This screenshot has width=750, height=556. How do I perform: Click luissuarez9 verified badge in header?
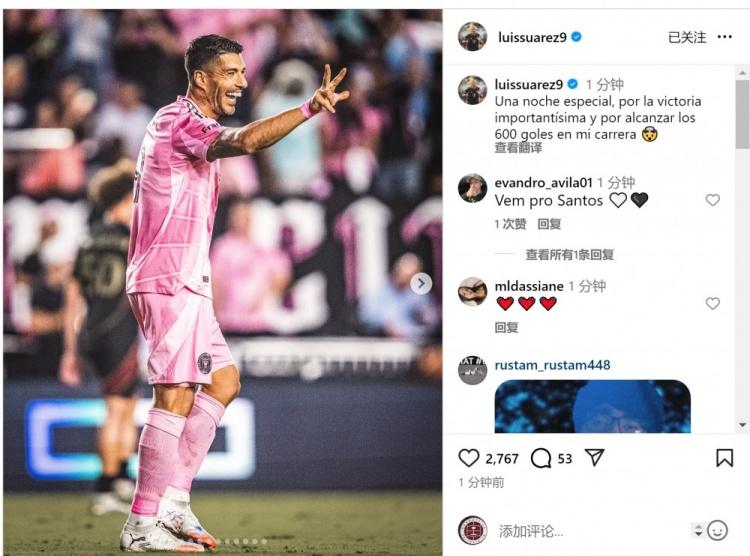576,37
